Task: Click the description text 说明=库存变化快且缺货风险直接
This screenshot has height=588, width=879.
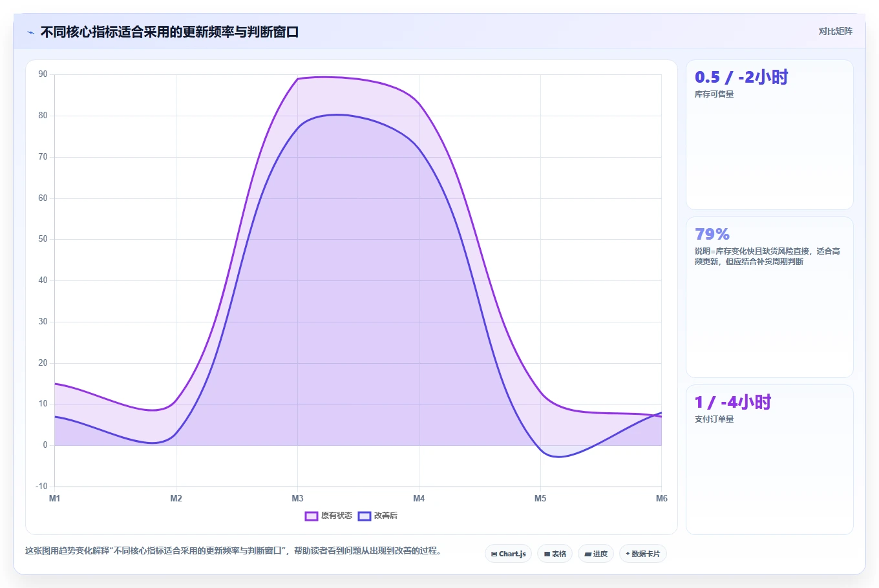Action: (x=767, y=256)
